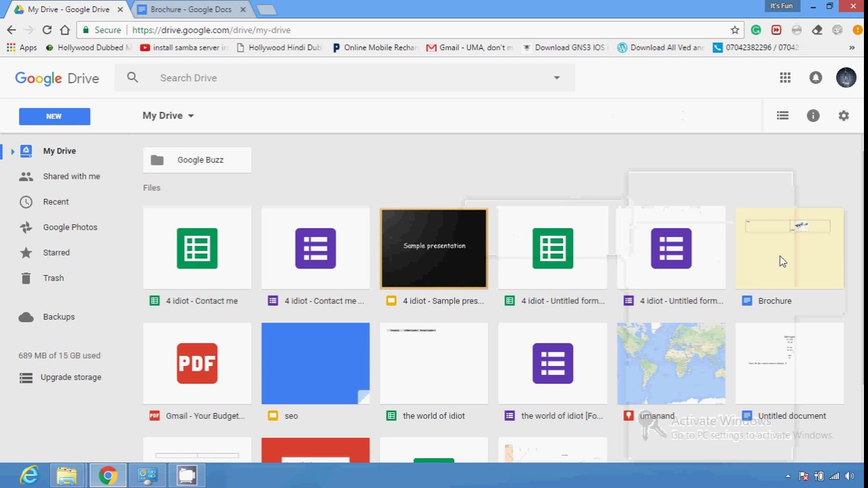868x488 pixels.
Task: Open the Backups section
Action: 59,317
